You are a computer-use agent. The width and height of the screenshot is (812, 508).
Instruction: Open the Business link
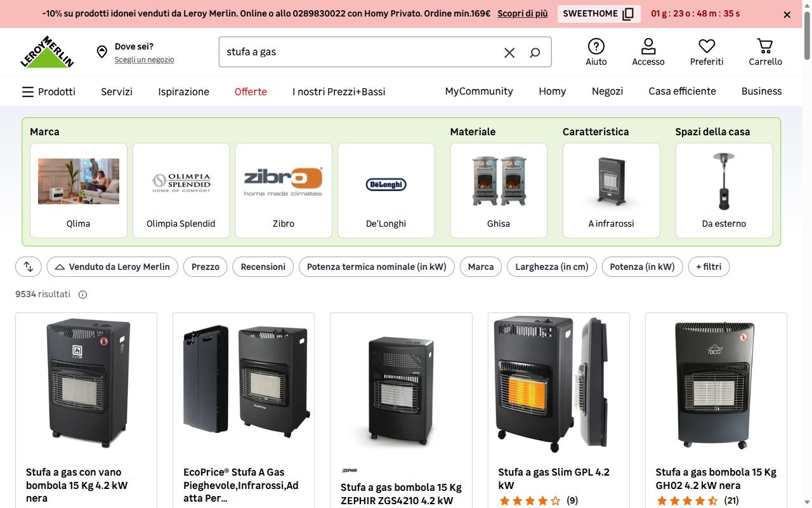click(x=762, y=91)
